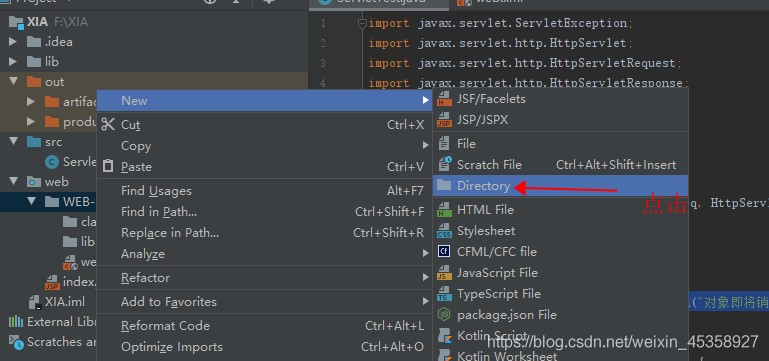Expand the .idea folder
This screenshot has width=769, height=361.
13,42
